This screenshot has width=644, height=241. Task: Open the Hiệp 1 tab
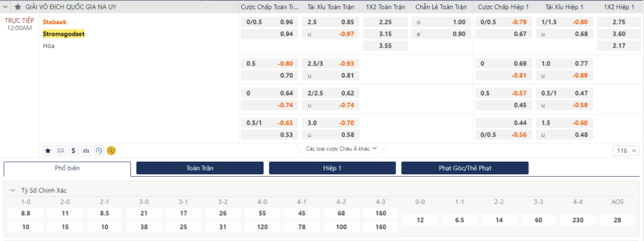click(x=332, y=168)
